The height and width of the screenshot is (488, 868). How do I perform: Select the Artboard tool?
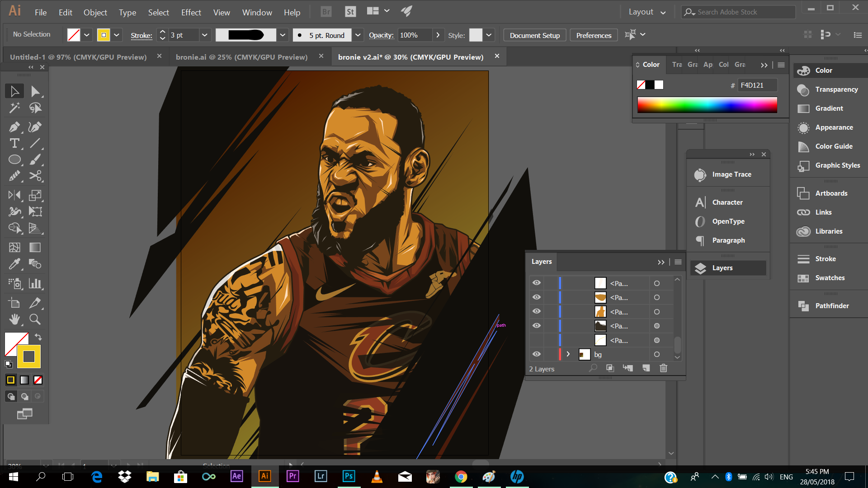[x=14, y=303]
